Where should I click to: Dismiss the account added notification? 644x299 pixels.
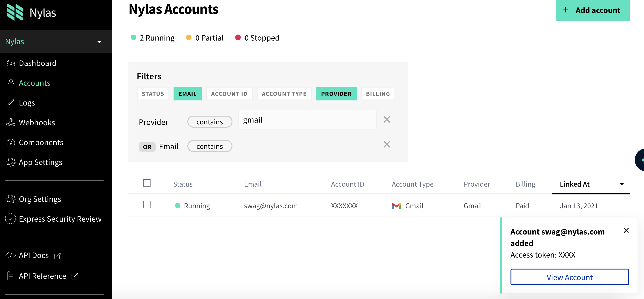pyautogui.click(x=626, y=230)
